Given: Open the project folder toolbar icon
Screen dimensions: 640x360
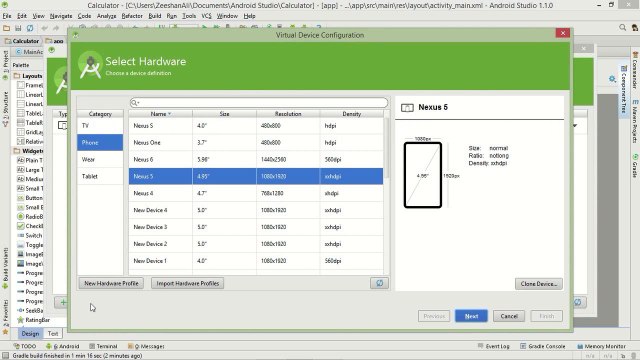Looking at the screenshot, I should [x=6, y=28].
